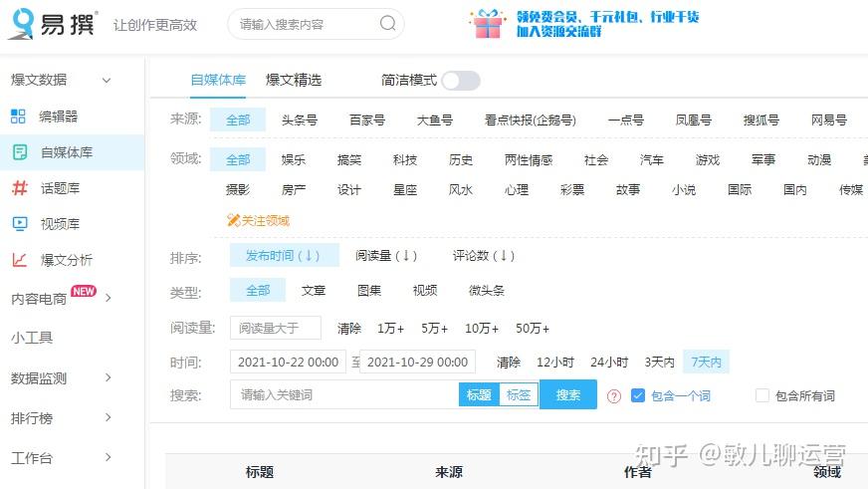Click the blue 搜索 button
868x489 pixels.
[568, 394]
